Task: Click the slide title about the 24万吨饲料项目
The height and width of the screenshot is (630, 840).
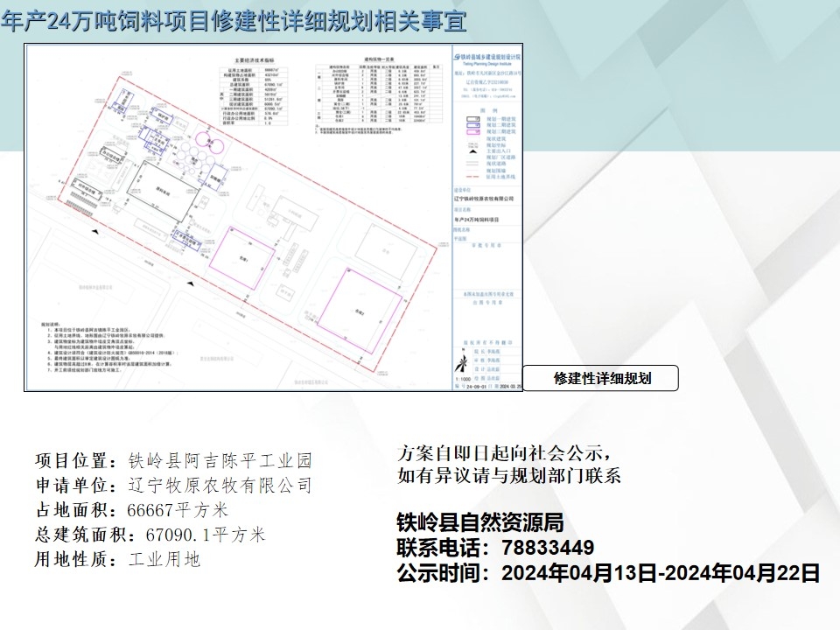Action: tap(234, 21)
